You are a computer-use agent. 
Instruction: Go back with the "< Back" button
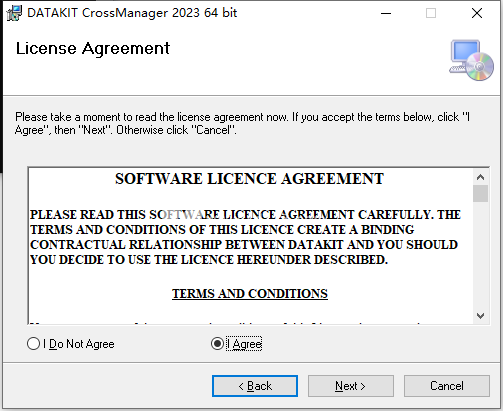[255, 386]
